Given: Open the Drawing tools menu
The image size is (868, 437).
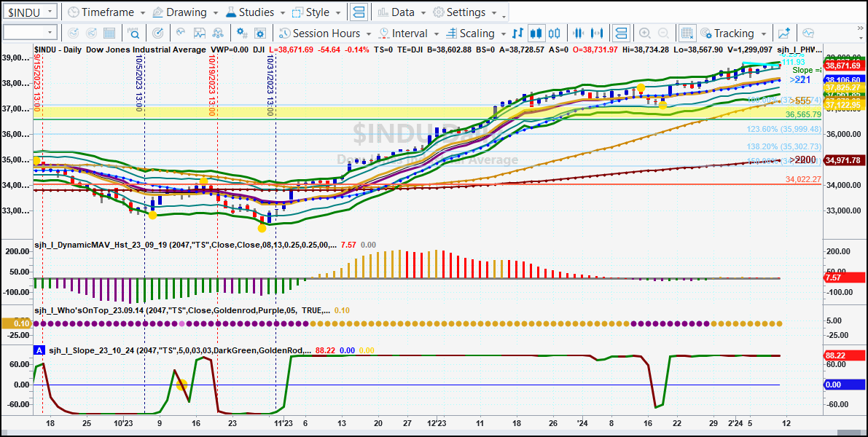Looking at the screenshot, I should (x=185, y=12).
